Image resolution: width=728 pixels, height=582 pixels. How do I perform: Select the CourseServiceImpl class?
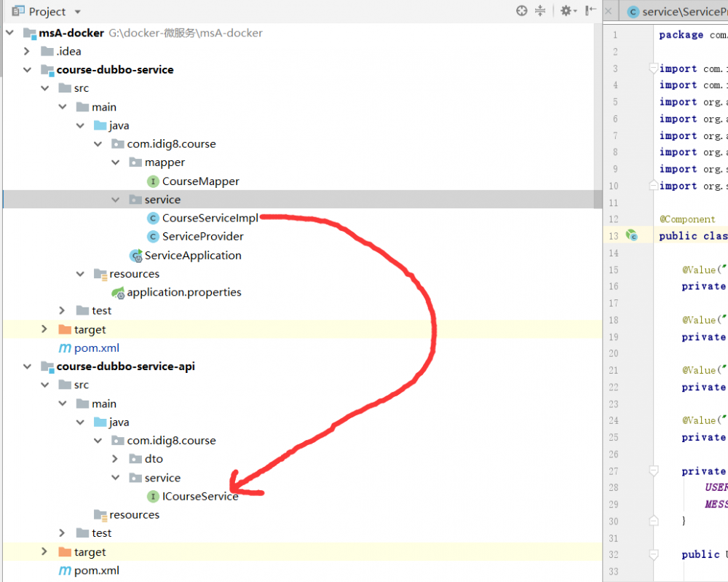click(210, 218)
